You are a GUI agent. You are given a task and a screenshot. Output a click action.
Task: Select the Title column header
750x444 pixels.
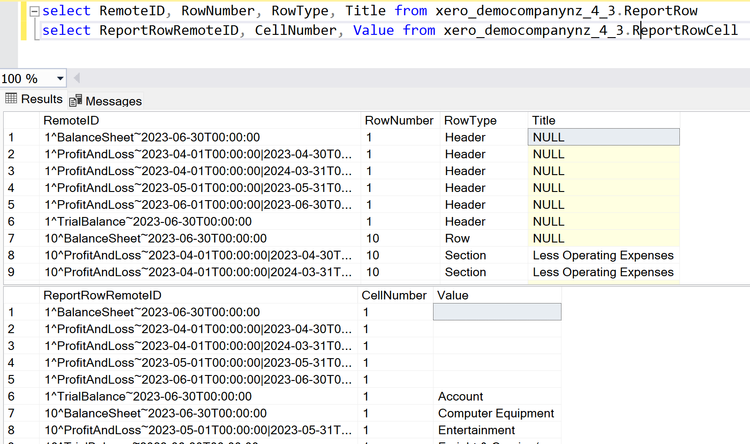pyautogui.click(x=604, y=120)
